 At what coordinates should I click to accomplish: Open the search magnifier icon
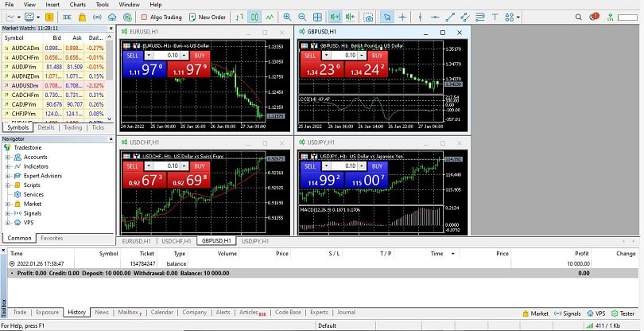578,18
